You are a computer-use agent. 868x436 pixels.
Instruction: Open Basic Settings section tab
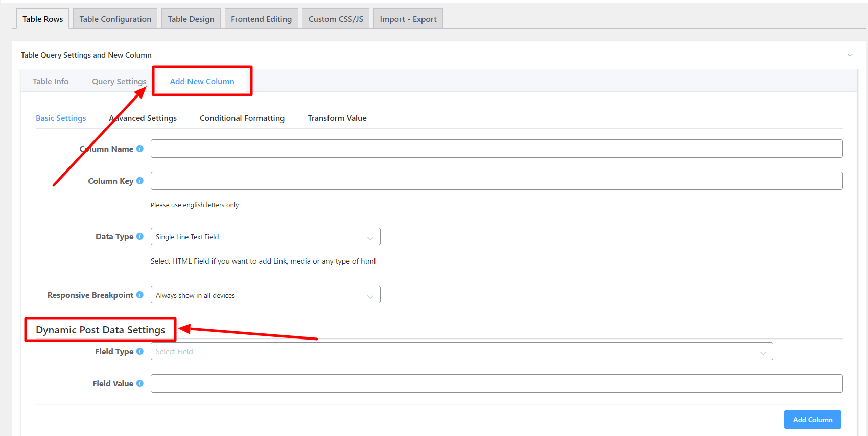[61, 118]
